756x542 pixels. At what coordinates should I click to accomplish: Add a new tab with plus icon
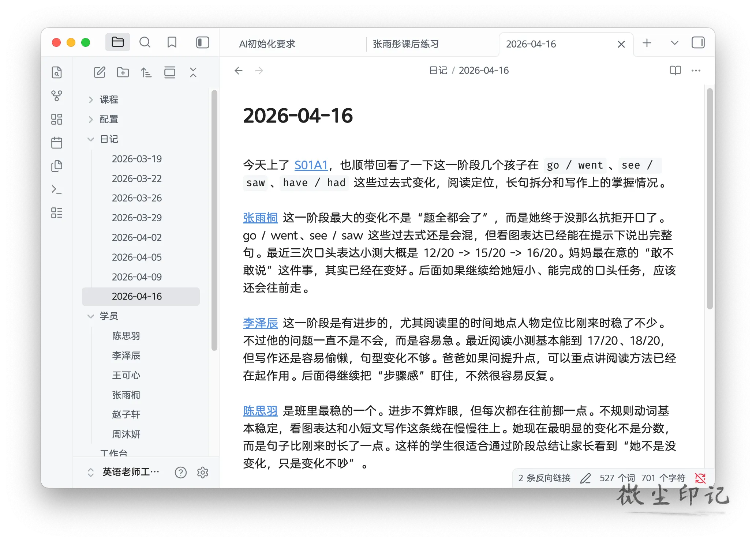point(647,43)
